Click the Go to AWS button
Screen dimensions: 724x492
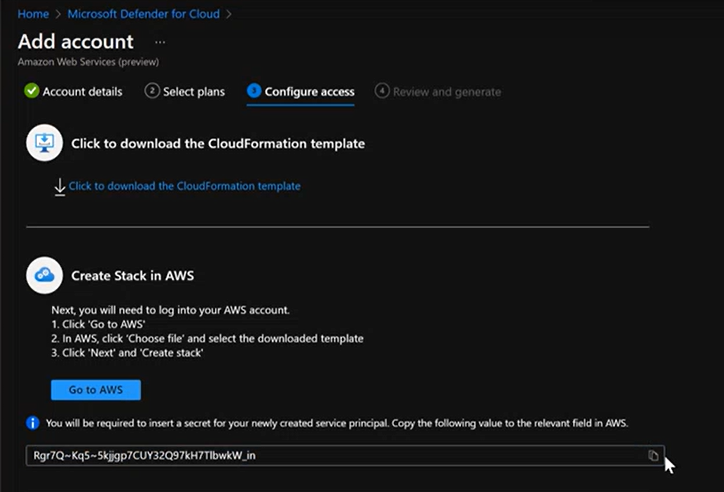96,390
